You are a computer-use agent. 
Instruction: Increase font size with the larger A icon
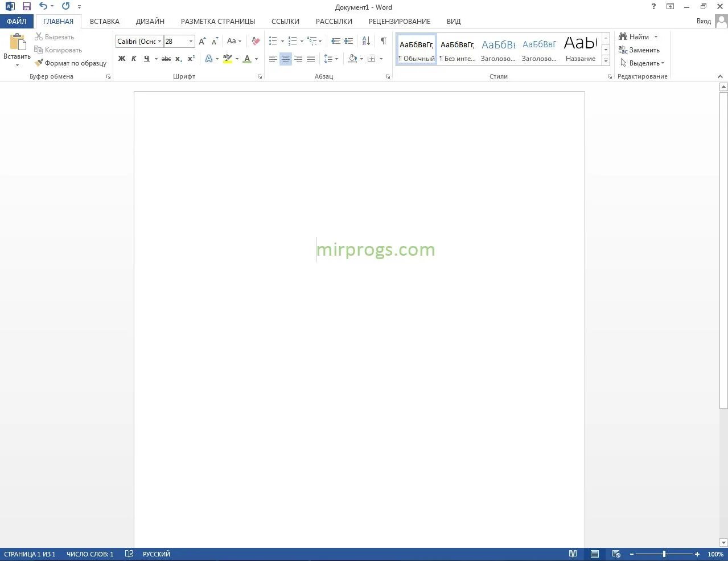coord(202,41)
